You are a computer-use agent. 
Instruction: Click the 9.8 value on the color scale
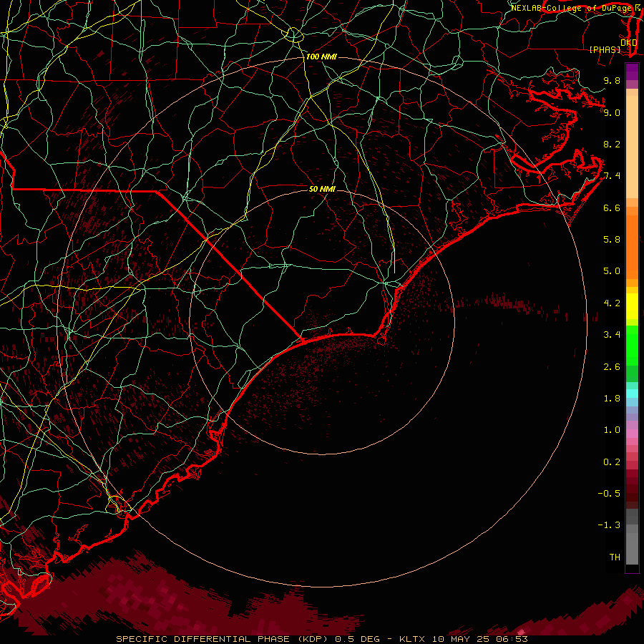click(612, 80)
